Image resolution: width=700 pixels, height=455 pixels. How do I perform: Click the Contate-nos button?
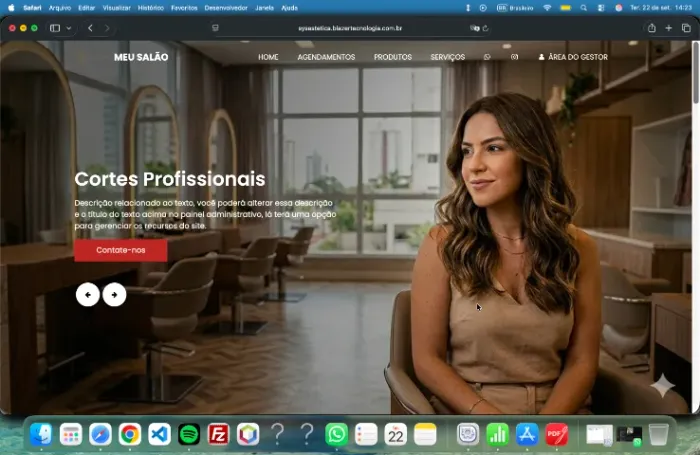tap(121, 250)
